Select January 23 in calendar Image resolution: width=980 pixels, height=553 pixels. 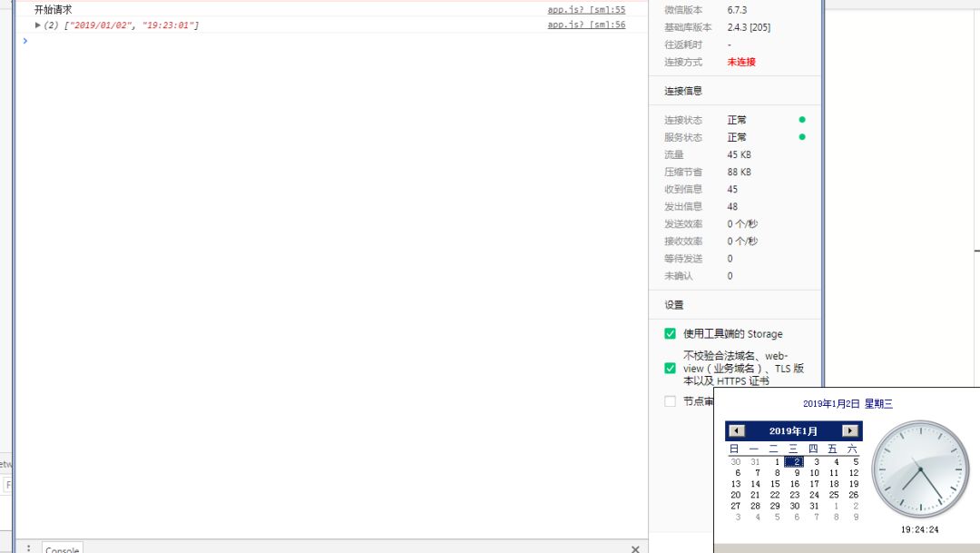click(794, 495)
